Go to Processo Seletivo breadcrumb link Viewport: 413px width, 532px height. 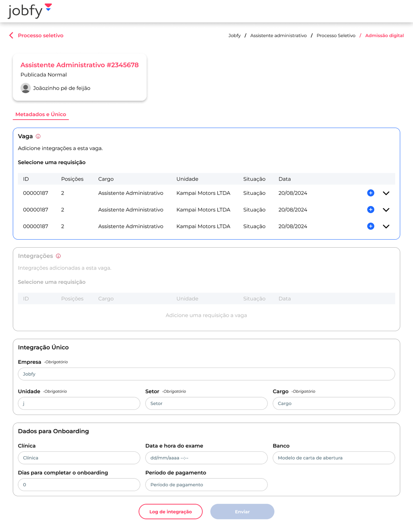point(336,35)
